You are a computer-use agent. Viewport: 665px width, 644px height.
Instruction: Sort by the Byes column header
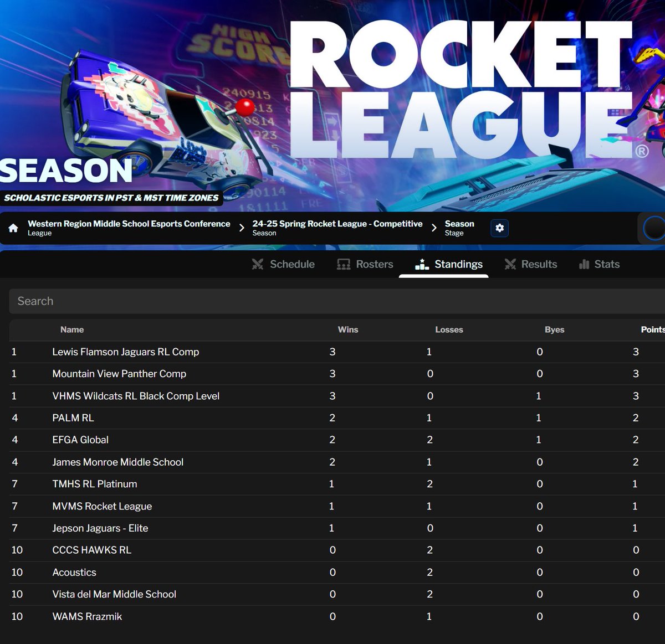click(554, 329)
